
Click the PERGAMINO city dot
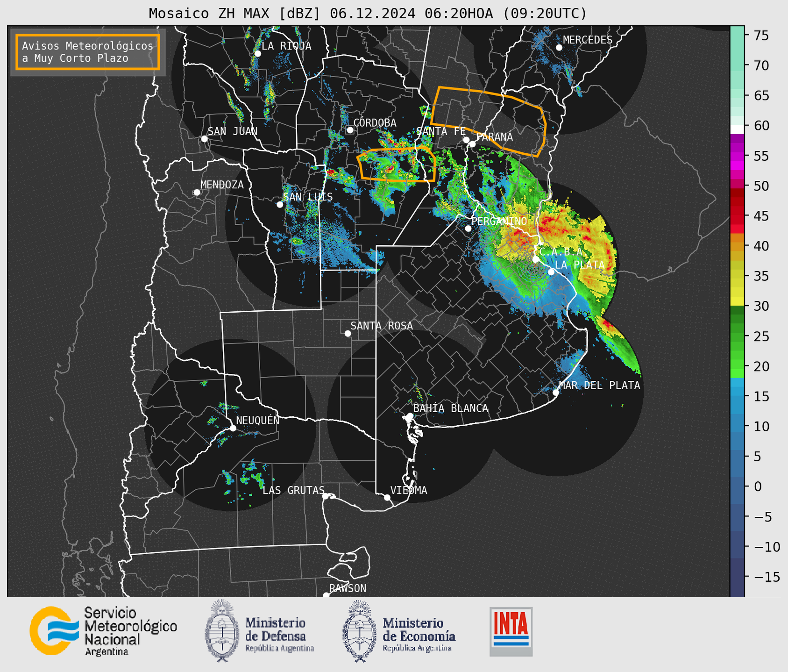pos(468,229)
